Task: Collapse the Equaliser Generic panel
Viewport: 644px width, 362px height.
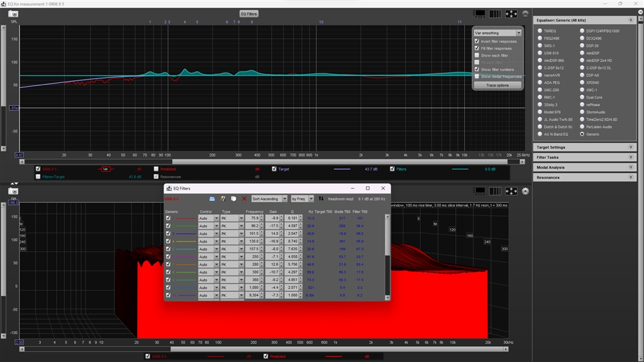Action: (631, 20)
